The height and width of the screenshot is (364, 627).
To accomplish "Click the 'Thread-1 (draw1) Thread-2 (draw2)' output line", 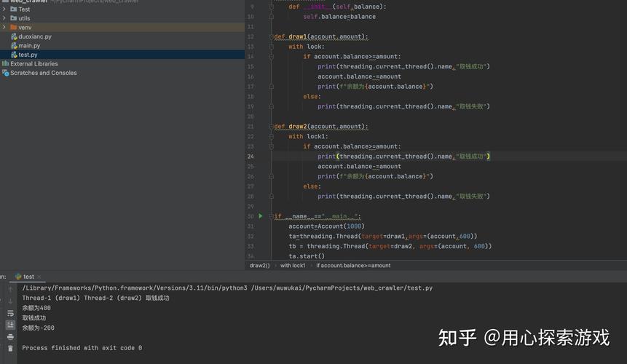I will tap(95, 298).
